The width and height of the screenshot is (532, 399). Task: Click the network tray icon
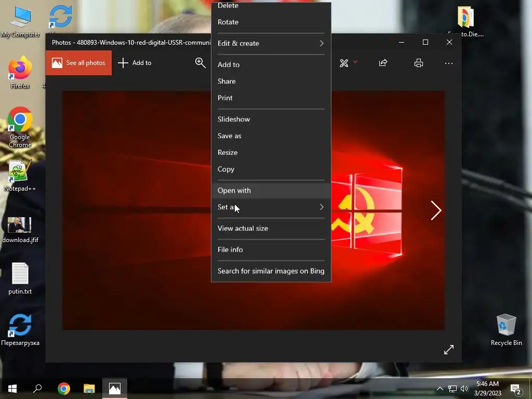coord(453,389)
